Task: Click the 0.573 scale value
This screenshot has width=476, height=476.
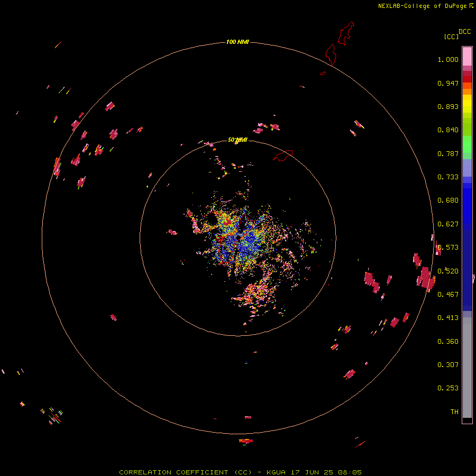Action: [448, 248]
